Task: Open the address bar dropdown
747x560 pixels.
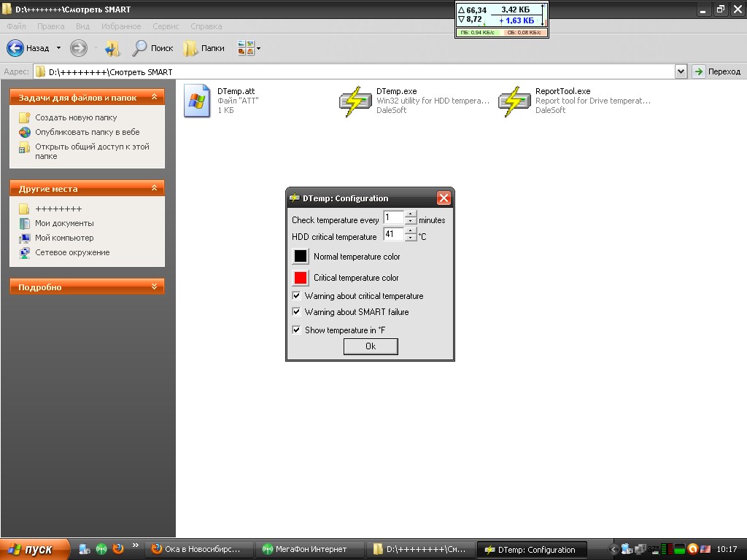Action: click(681, 71)
